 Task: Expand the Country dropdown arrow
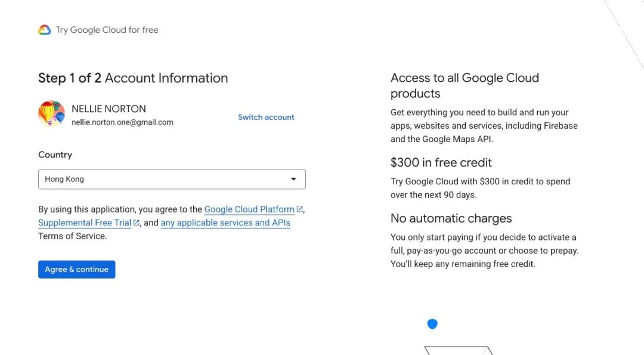(293, 179)
